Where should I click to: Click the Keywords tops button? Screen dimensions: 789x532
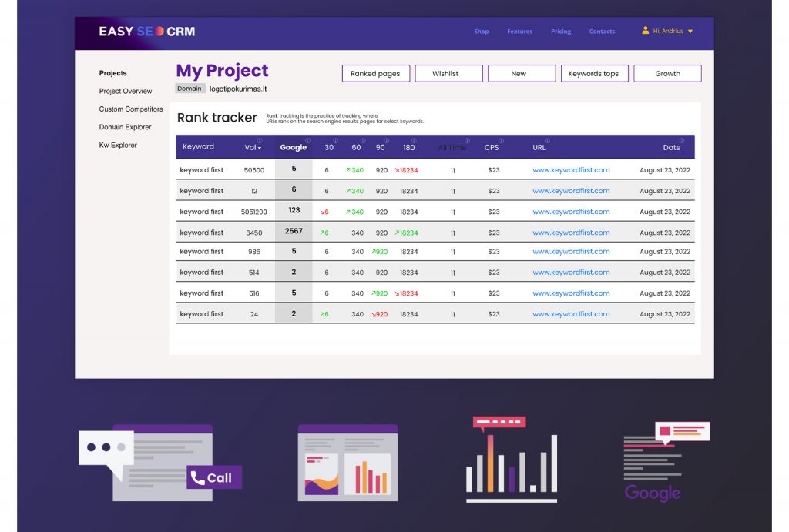tap(595, 73)
